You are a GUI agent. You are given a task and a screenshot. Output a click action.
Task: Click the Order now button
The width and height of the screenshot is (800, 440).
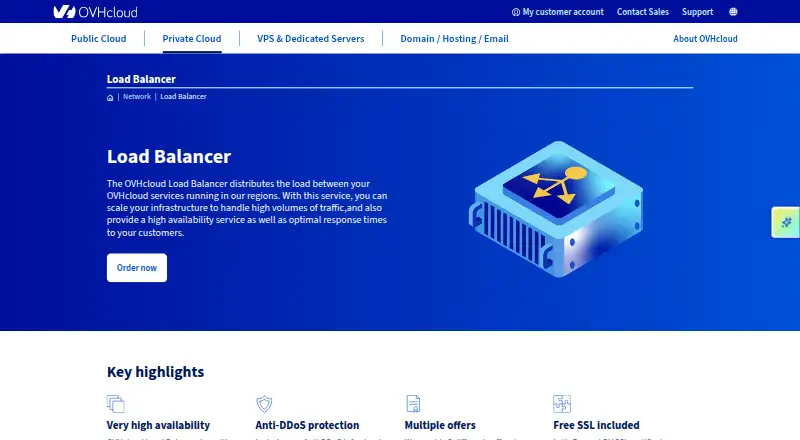pos(137,267)
